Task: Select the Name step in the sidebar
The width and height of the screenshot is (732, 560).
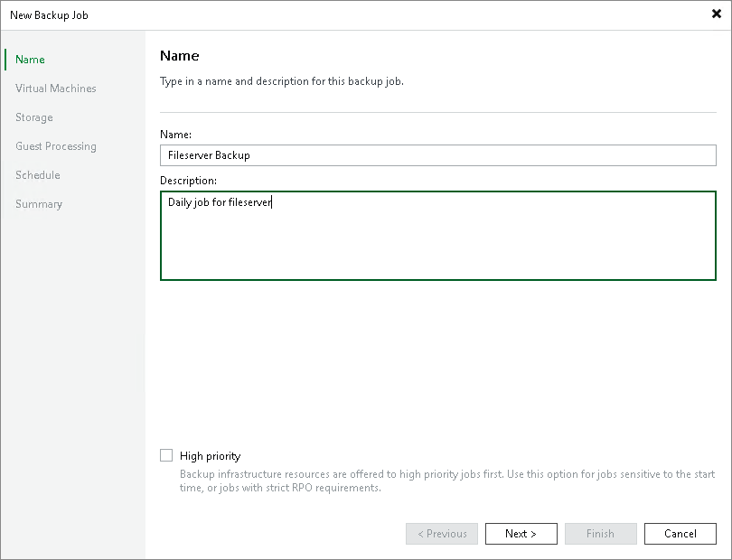Action: pyautogui.click(x=29, y=59)
